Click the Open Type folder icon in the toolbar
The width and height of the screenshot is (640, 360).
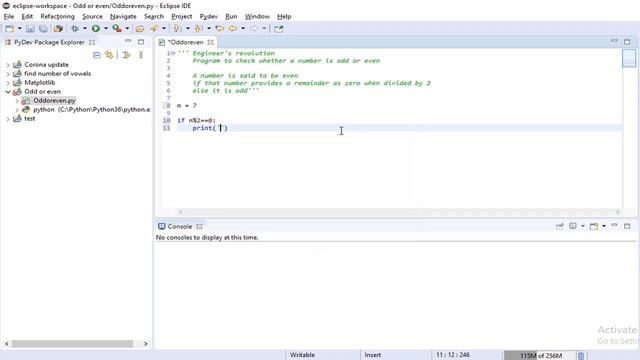pyautogui.click(x=140, y=29)
